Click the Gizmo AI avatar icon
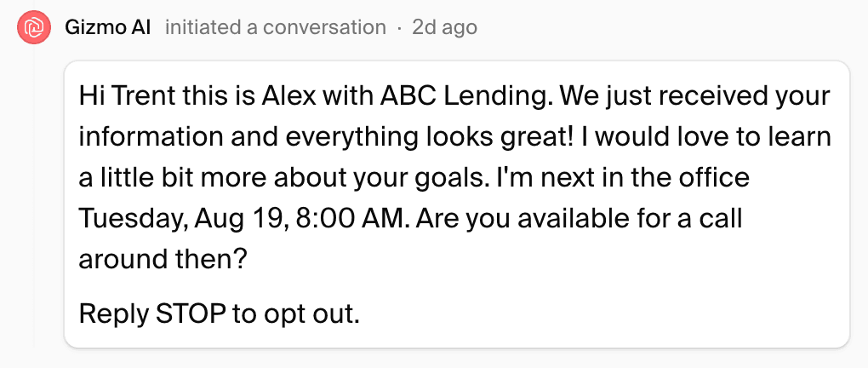Viewport: 868px width, 368px height. point(34,27)
